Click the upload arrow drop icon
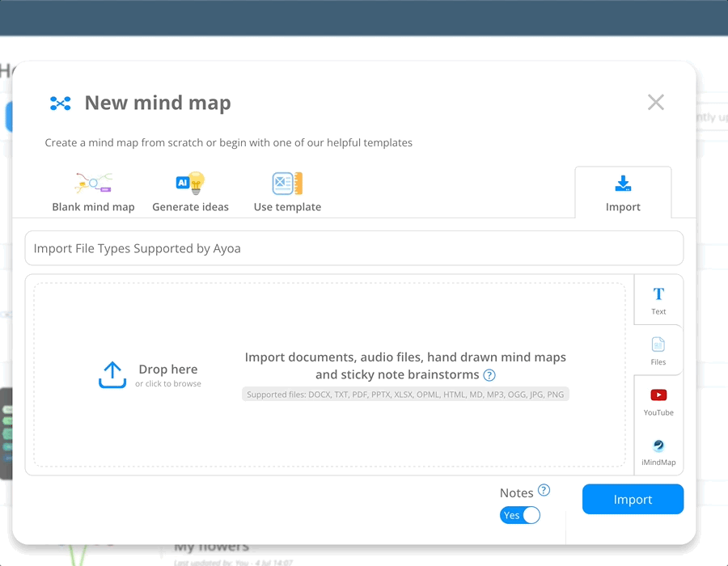 pyautogui.click(x=112, y=375)
